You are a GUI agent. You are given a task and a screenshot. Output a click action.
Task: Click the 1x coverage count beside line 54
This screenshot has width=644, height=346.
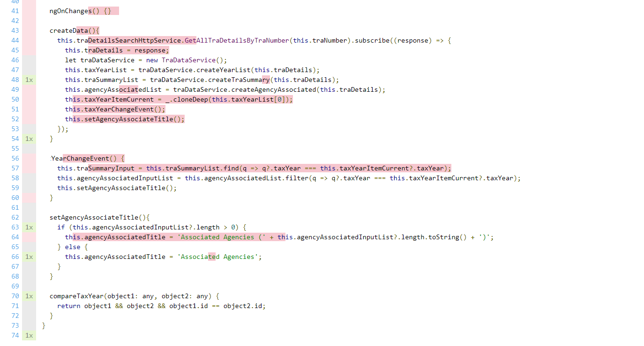pos(29,139)
